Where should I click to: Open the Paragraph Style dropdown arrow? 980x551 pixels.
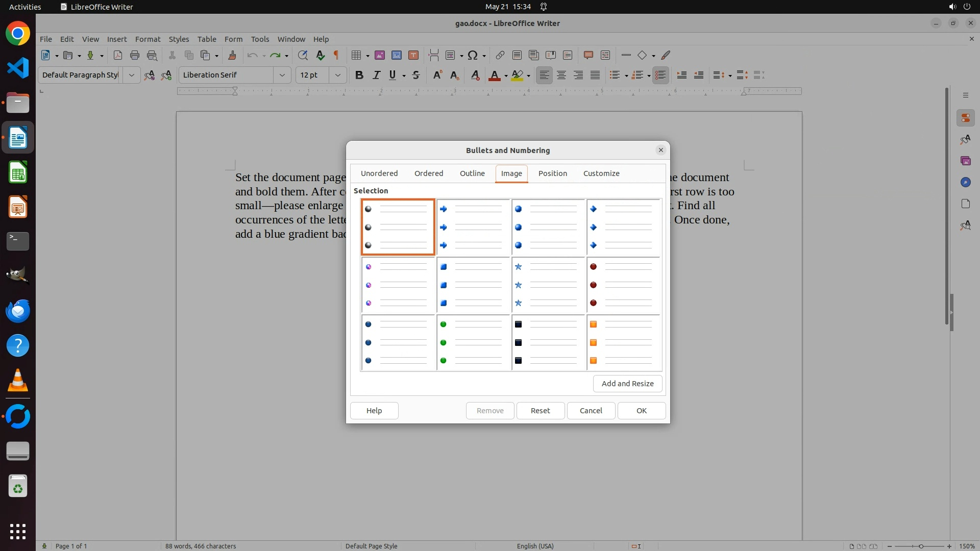[131, 75]
